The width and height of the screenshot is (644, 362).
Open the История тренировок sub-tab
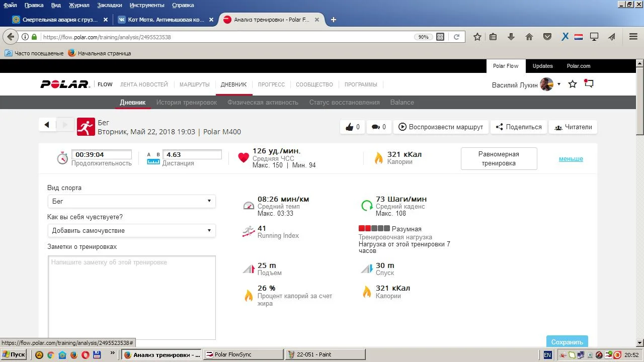coord(186,102)
